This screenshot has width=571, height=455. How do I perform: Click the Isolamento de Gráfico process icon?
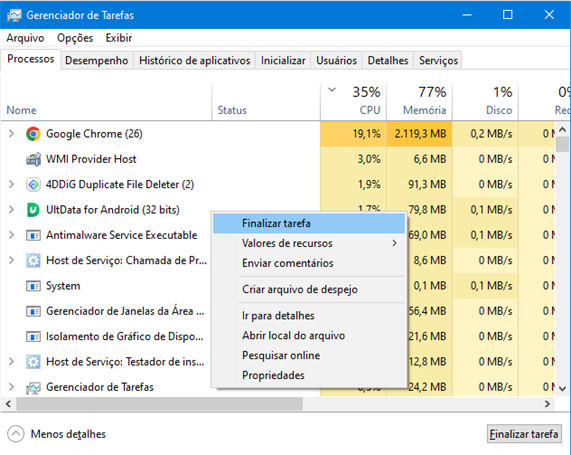point(33,337)
